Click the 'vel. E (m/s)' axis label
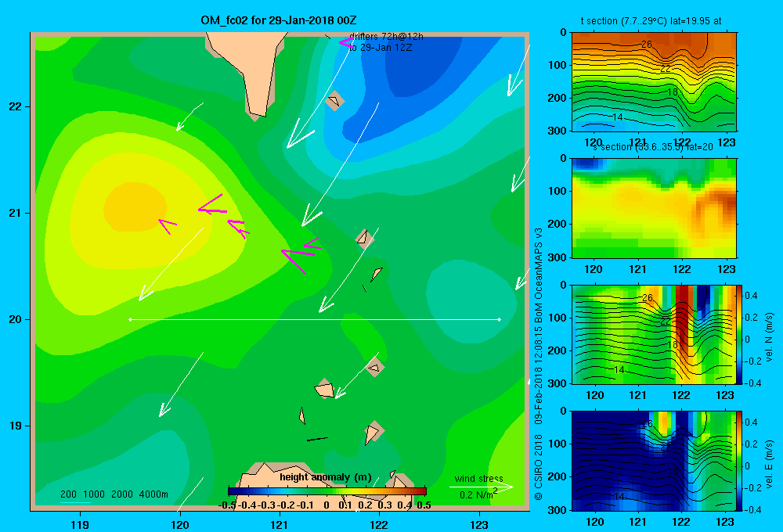783x532 pixels. point(769,464)
